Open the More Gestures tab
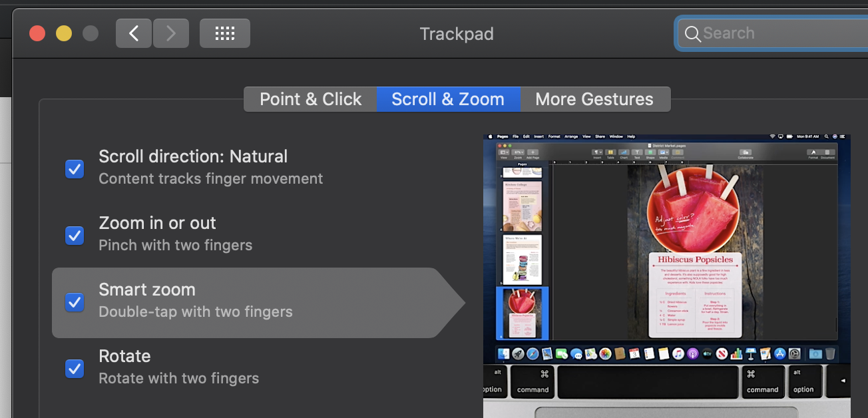Screen dimensions: 868x418 point(594,99)
